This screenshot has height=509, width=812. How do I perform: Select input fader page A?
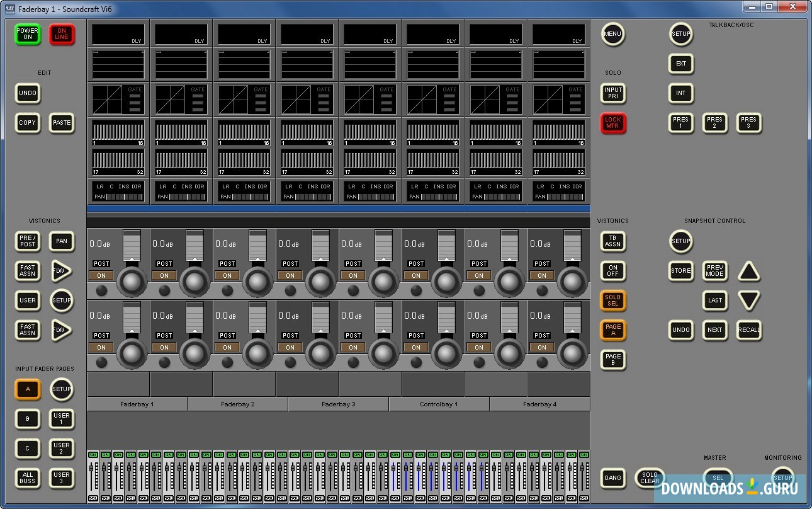point(28,389)
